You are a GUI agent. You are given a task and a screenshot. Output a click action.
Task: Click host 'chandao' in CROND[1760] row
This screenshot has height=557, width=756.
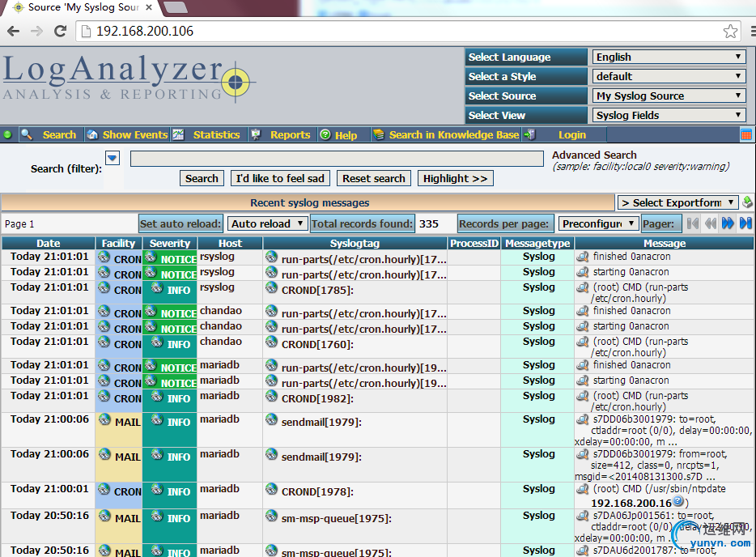click(221, 342)
